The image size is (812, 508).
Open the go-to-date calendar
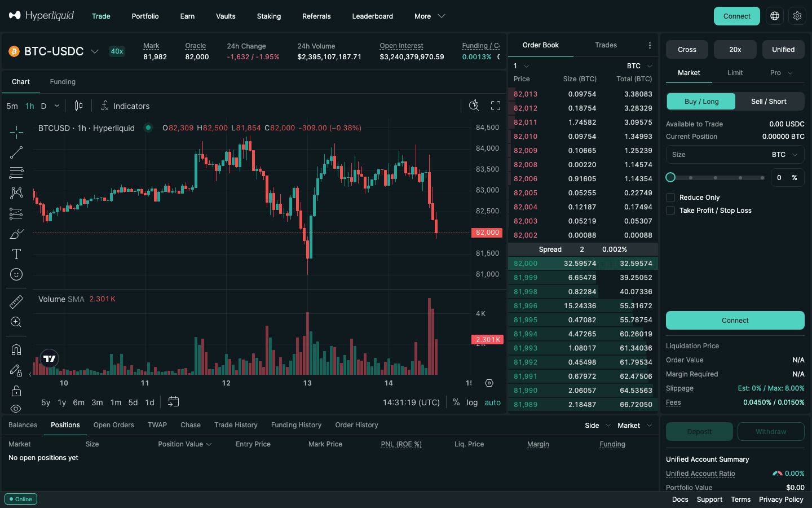174,402
